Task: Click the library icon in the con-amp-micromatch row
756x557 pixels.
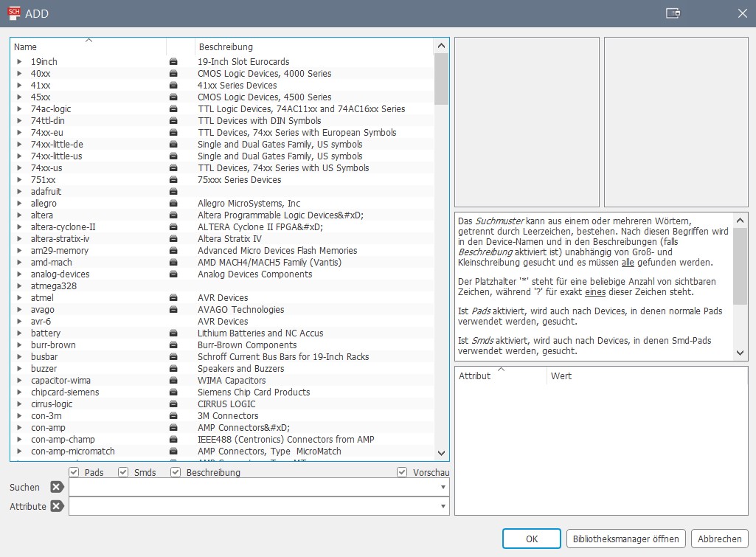Action: [173, 452]
